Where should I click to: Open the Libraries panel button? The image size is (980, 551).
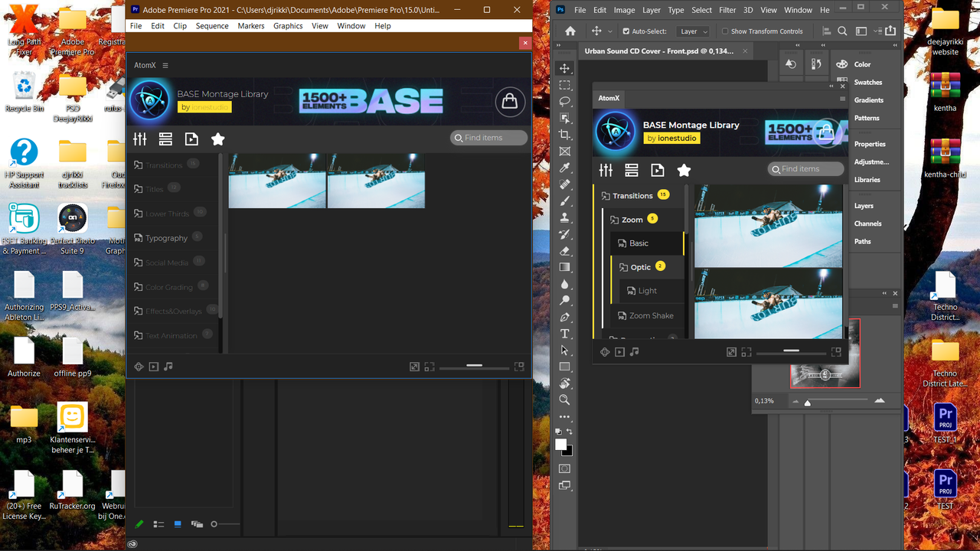[x=867, y=180]
